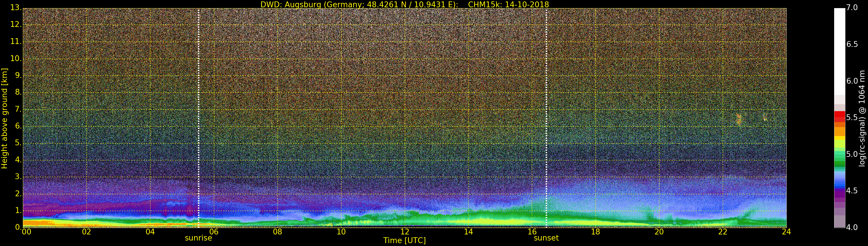
Task: Click the white dotted sunrise marker line
Action: (x=199, y=118)
